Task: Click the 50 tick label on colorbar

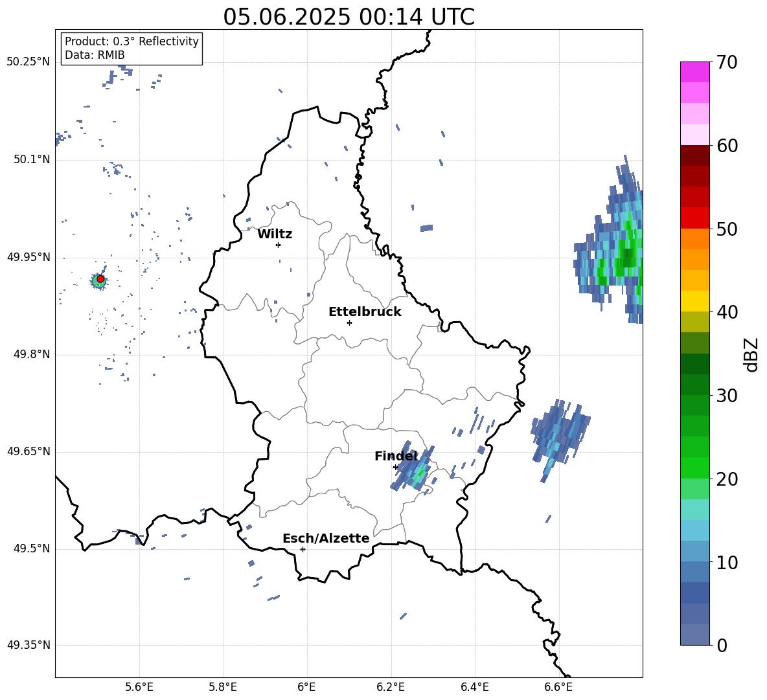Action: [726, 229]
